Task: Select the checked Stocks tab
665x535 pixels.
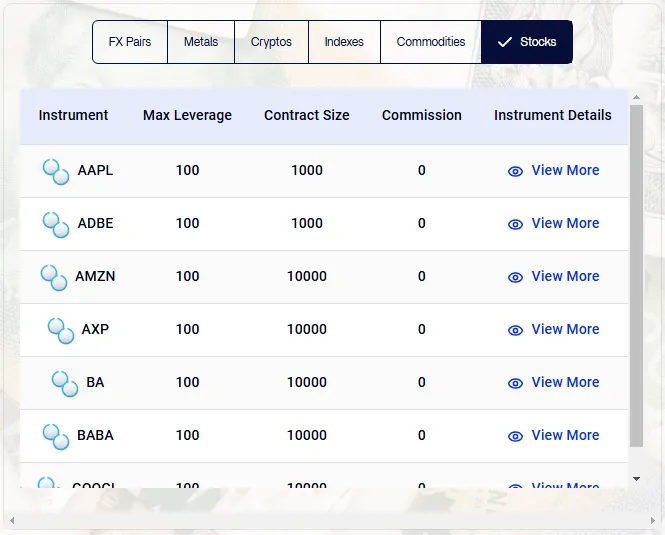Action: (527, 42)
